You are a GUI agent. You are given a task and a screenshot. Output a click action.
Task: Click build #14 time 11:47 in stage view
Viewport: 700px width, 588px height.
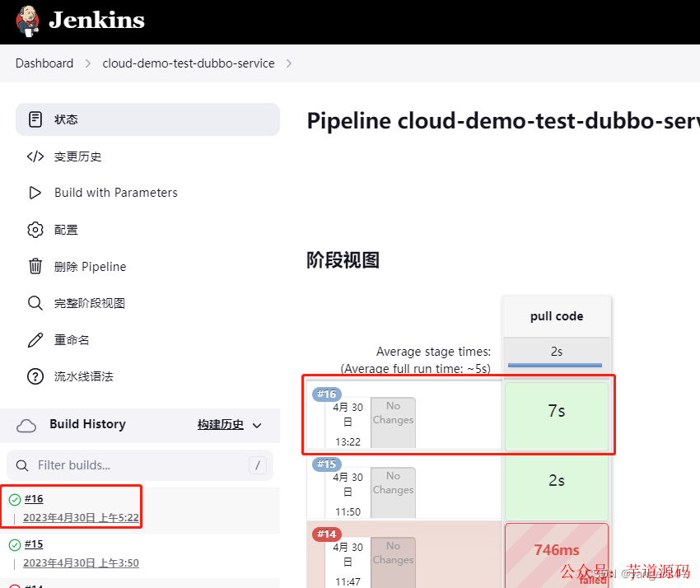[348, 581]
